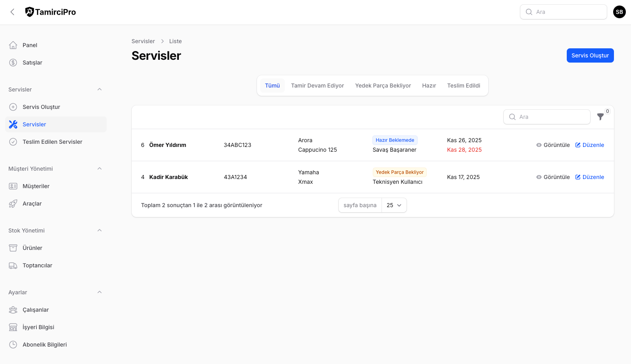Click the Müşteriler card icon
Screen dimensions: 631x364
point(13,186)
